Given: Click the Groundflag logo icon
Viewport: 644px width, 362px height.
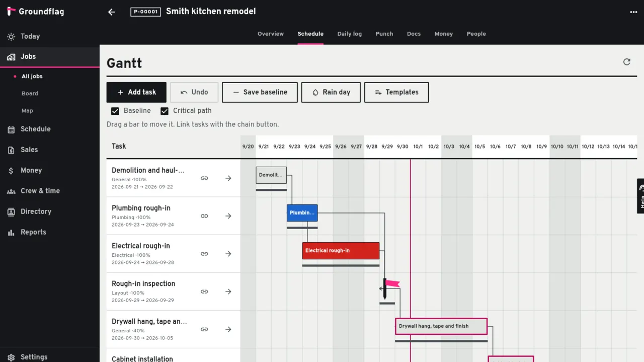Looking at the screenshot, I should (11, 12).
